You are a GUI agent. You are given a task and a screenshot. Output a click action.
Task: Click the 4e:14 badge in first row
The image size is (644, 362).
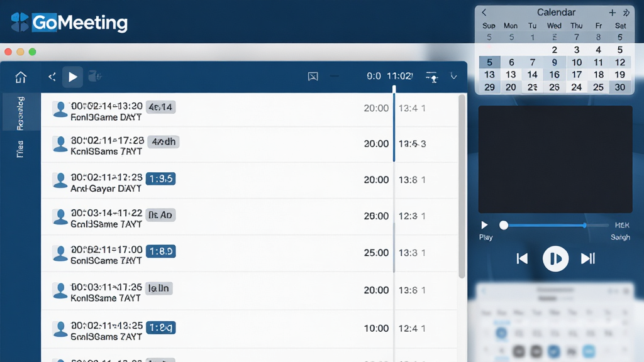160,107
